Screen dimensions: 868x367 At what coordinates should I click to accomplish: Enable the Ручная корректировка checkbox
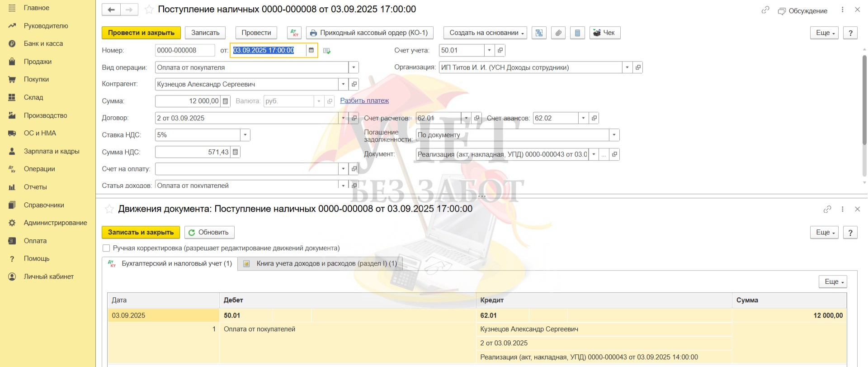[x=106, y=248]
